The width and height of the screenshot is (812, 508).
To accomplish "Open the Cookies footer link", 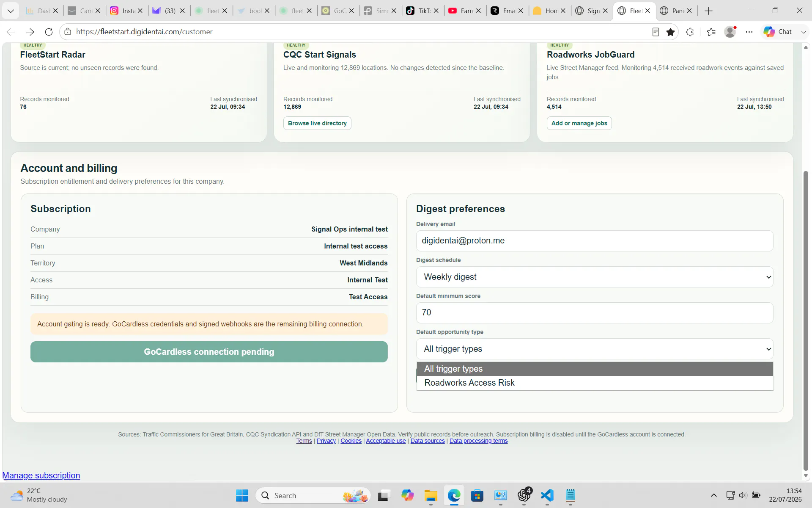I will (351, 441).
